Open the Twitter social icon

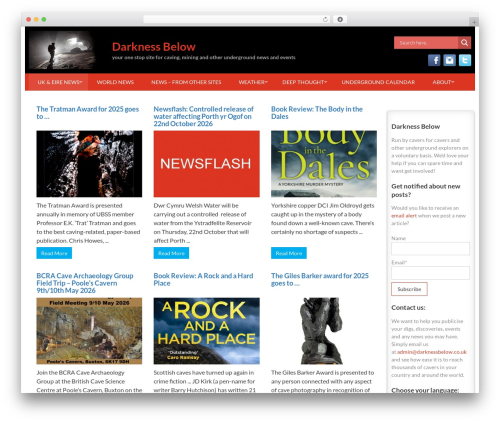click(465, 60)
